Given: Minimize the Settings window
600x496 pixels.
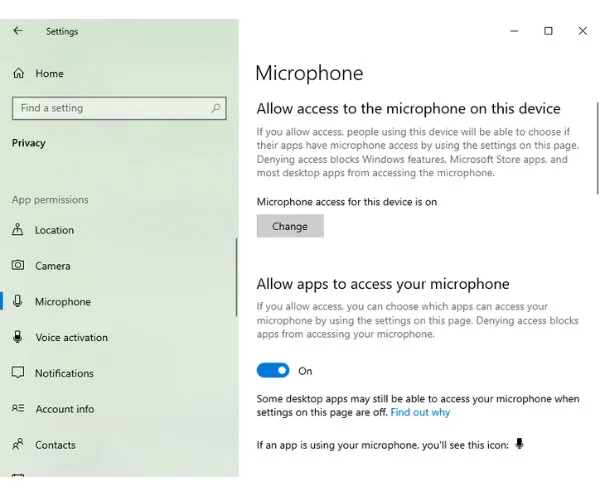Looking at the screenshot, I should click(514, 31).
